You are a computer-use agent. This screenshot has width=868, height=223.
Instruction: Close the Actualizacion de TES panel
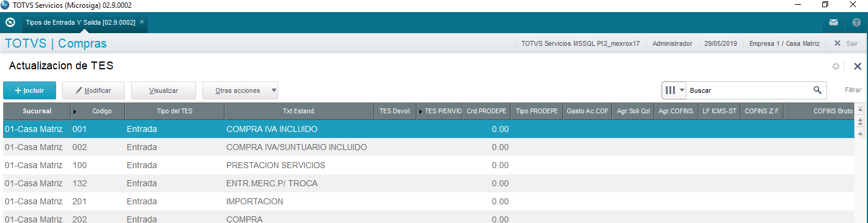tap(857, 66)
